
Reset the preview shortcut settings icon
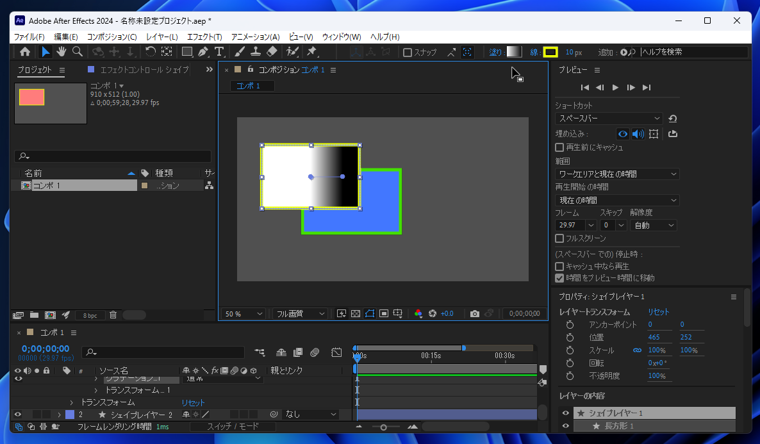coord(672,118)
